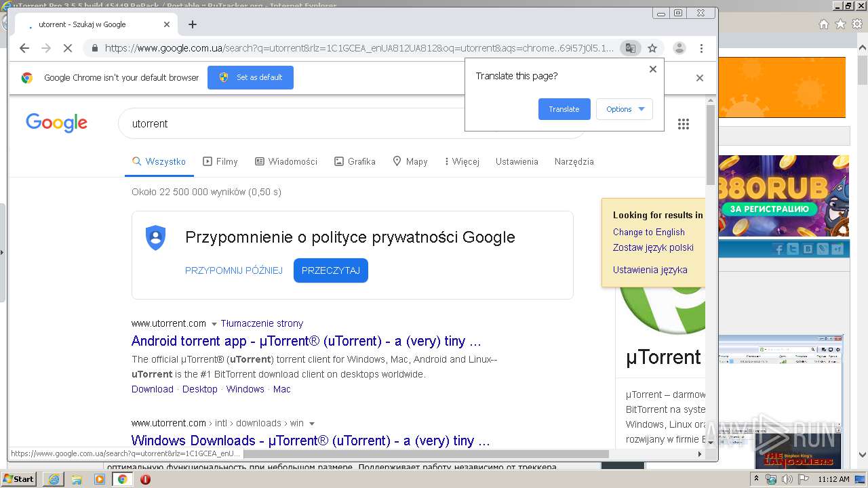Click Internet Explorer home icon
Image resolution: width=868 pixels, height=488 pixels.
pyautogui.click(x=823, y=24)
